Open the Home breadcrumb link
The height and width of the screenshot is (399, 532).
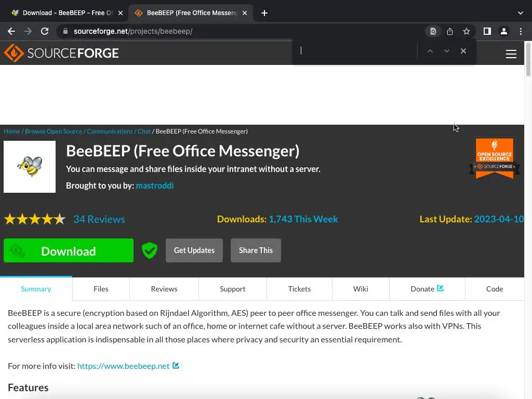click(12, 131)
